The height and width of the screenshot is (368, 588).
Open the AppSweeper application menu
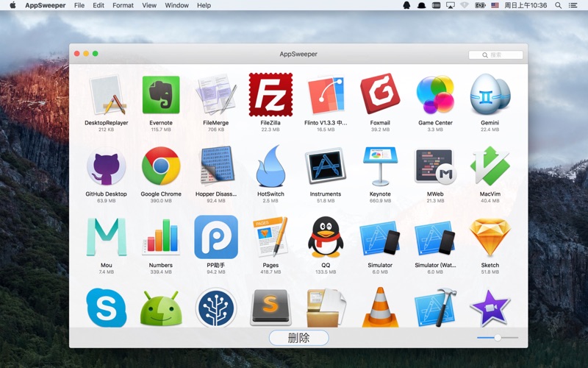46,5
